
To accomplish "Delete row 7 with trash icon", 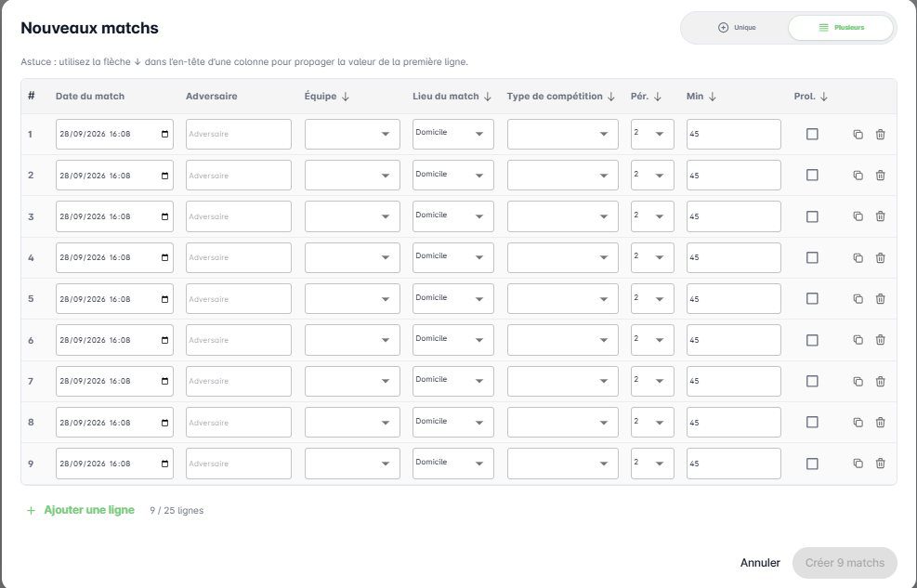I will point(880,381).
